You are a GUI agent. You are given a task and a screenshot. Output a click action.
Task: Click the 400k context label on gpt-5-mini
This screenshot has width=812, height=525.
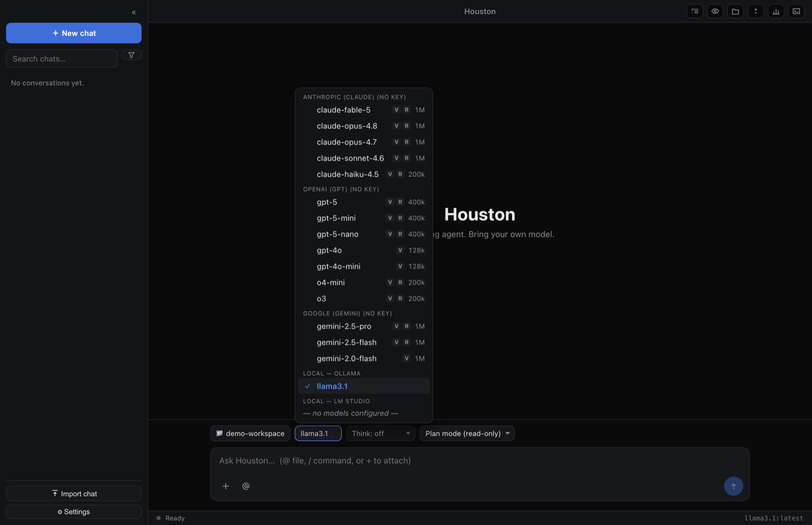coord(417,218)
